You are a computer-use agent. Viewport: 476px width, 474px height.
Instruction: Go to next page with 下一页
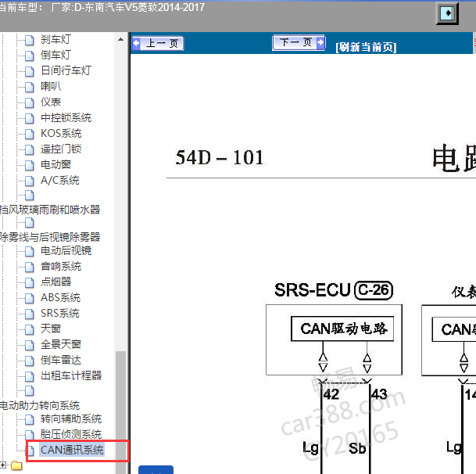(x=299, y=42)
